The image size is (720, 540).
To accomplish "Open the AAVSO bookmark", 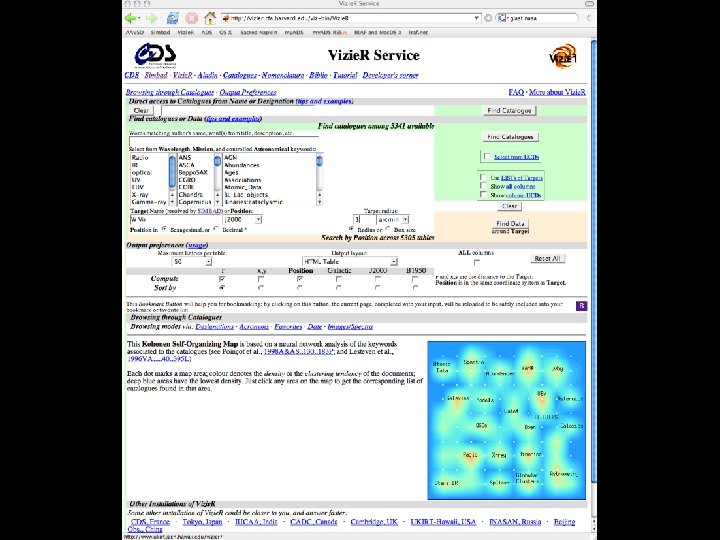I will pos(135,33).
